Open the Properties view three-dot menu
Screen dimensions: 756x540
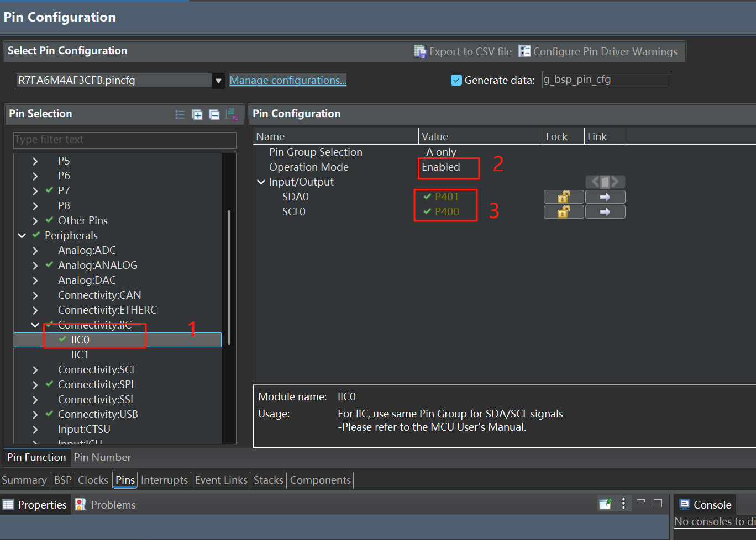pyautogui.click(x=623, y=504)
